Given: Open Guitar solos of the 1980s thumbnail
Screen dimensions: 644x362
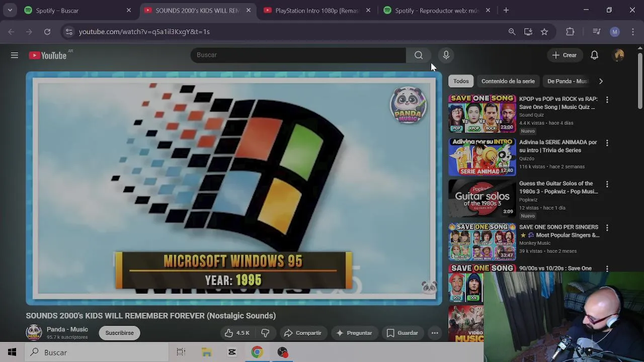Looking at the screenshot, I should pyautogui.click(x=482, y=198).
